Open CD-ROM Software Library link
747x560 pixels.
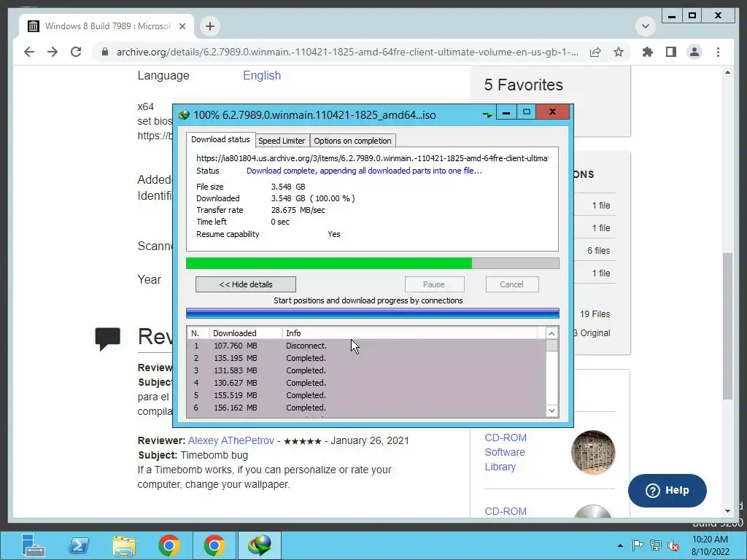click(x=505, y=452)
